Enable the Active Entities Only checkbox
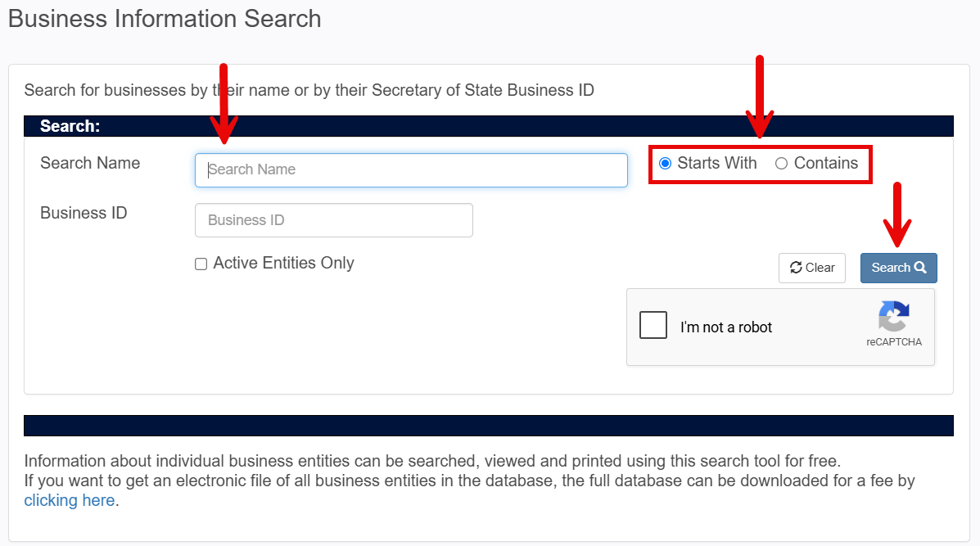The image size is (980, 546). [x=201, y=264]
